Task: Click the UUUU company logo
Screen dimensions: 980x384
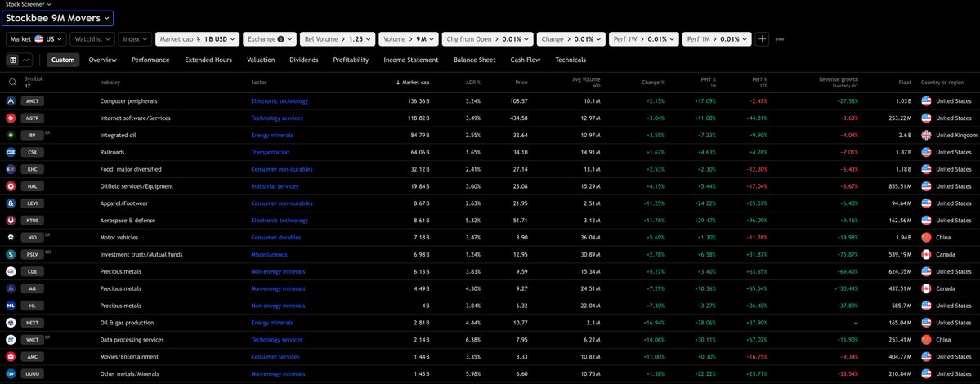Action: point(11,374)
